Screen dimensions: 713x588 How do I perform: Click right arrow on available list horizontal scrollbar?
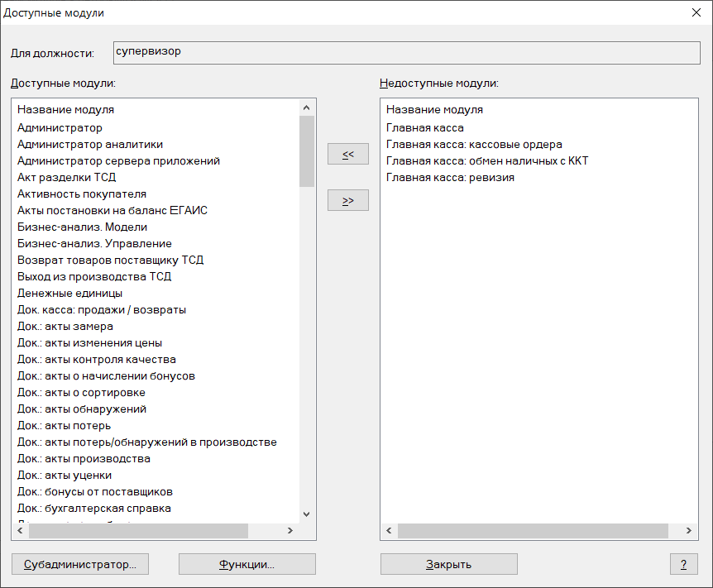(290, 531)
